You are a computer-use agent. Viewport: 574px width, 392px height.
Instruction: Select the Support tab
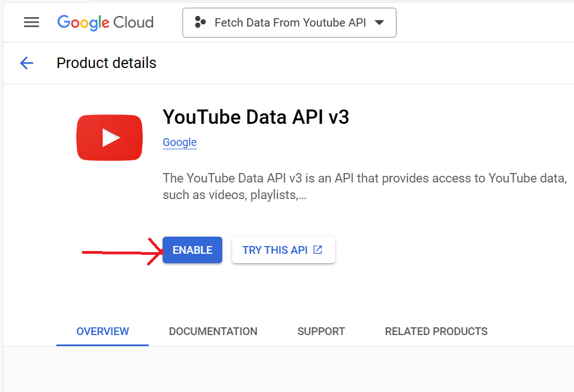tap(321, 331)
